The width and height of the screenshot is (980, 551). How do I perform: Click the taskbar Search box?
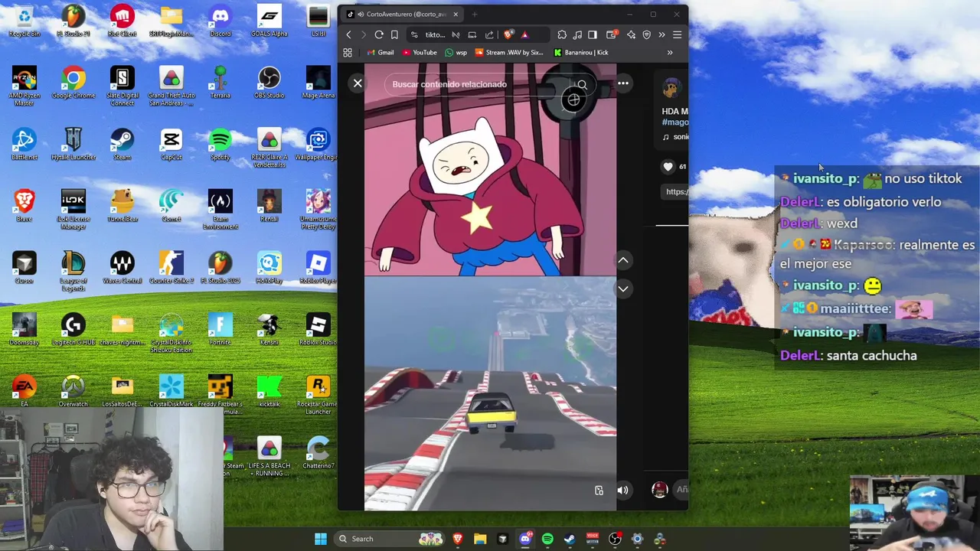point(389,539)
